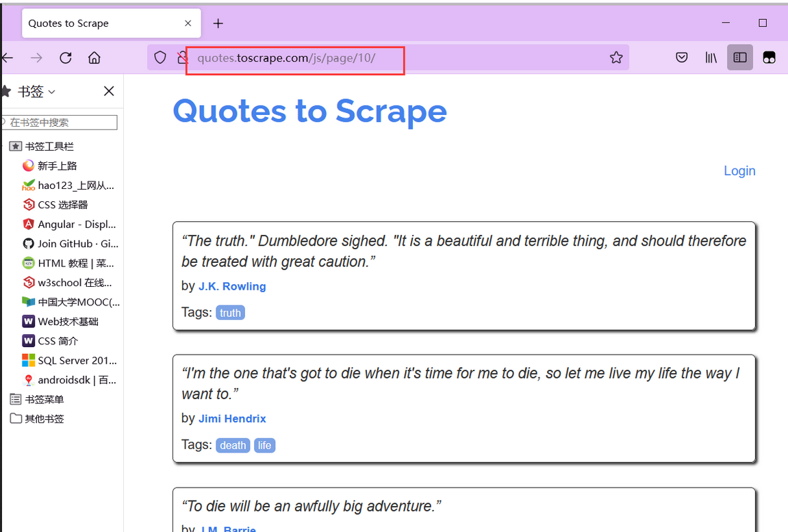Close the bookmarks sidebar
The image size is (788, 532).
pos(109,91)
